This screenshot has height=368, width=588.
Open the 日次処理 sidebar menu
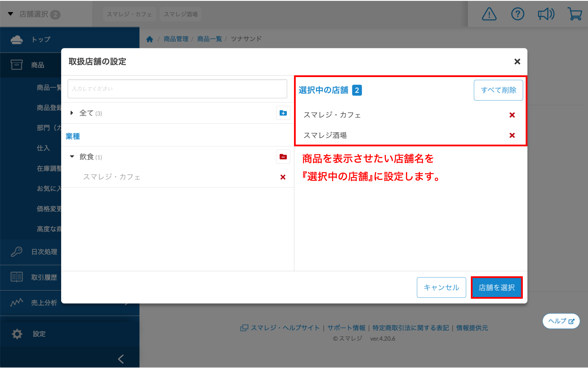44,252
